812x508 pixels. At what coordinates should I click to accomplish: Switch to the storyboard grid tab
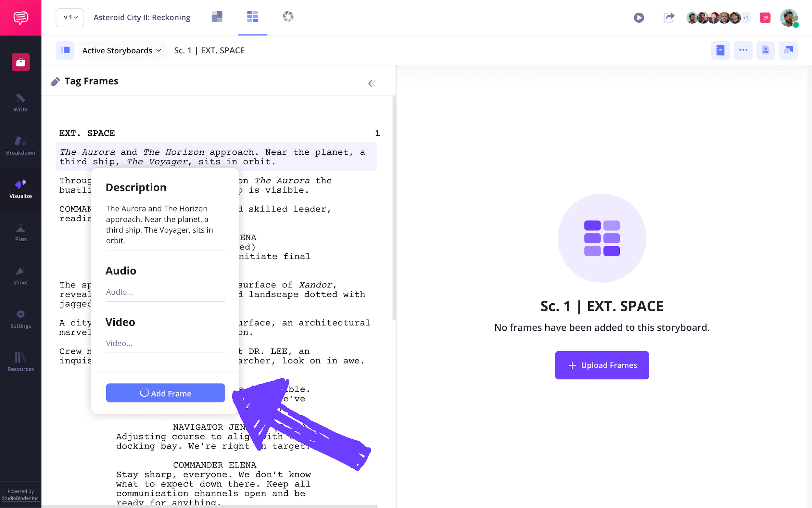(252, 17)
